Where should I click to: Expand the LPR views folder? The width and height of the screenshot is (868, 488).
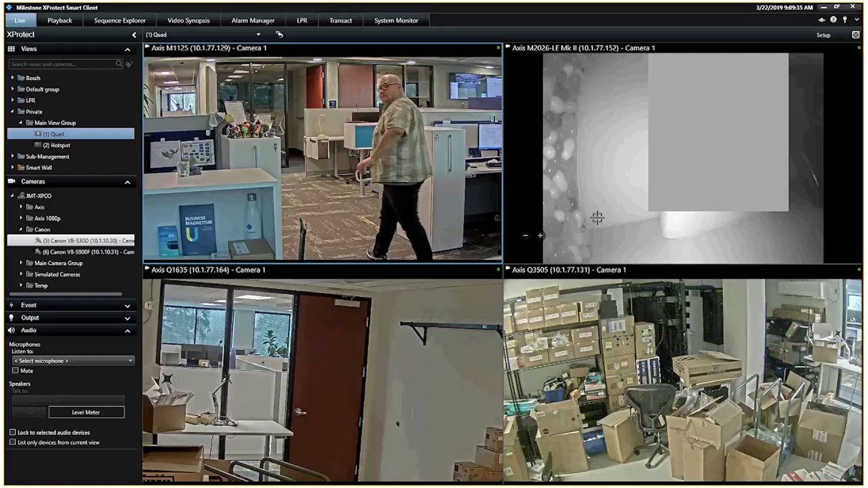click(12, 100)
